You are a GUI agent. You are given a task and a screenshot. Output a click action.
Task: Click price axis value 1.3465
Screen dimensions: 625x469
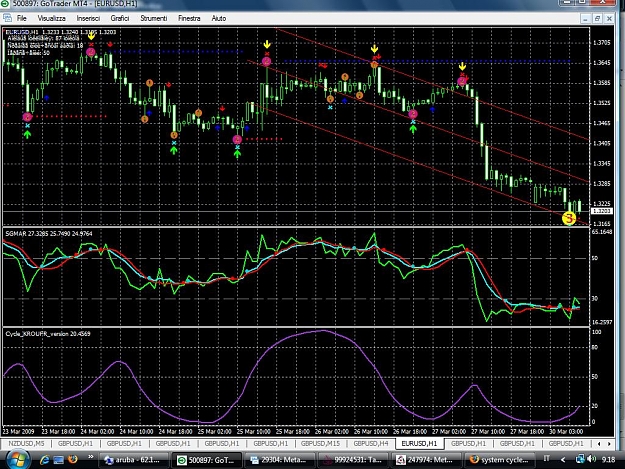click(601, 123)
